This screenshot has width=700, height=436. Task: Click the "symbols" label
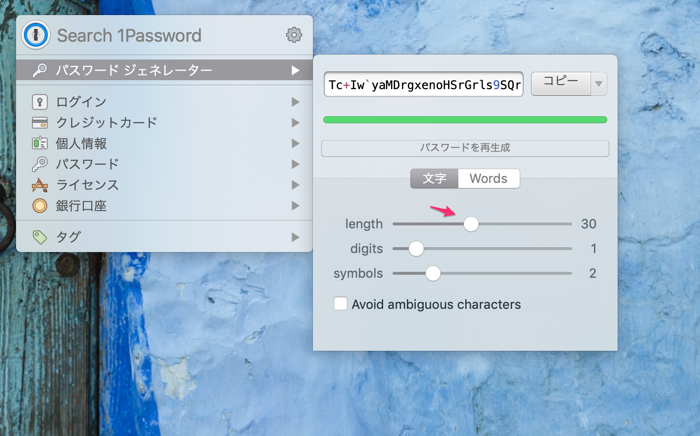point(358,274)
